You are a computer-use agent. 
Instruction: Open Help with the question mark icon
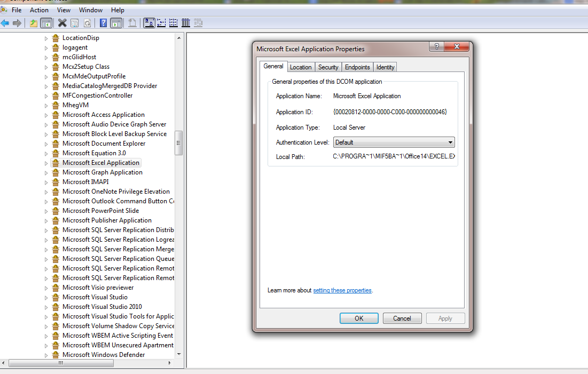tap(103, 23)
